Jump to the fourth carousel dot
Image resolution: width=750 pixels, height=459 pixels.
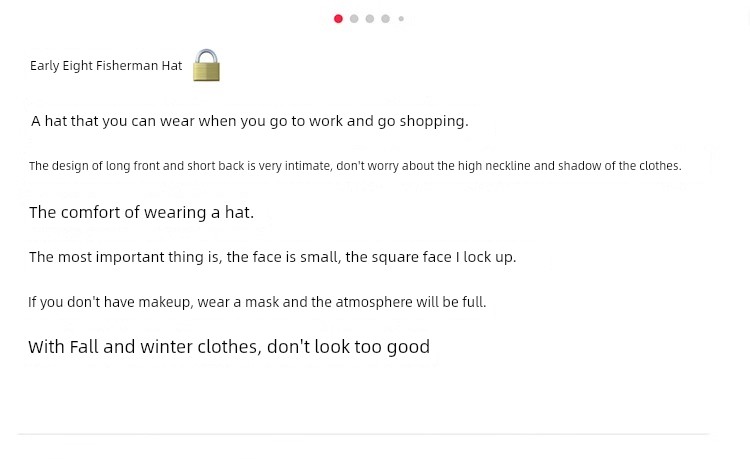tap(386, 19)
